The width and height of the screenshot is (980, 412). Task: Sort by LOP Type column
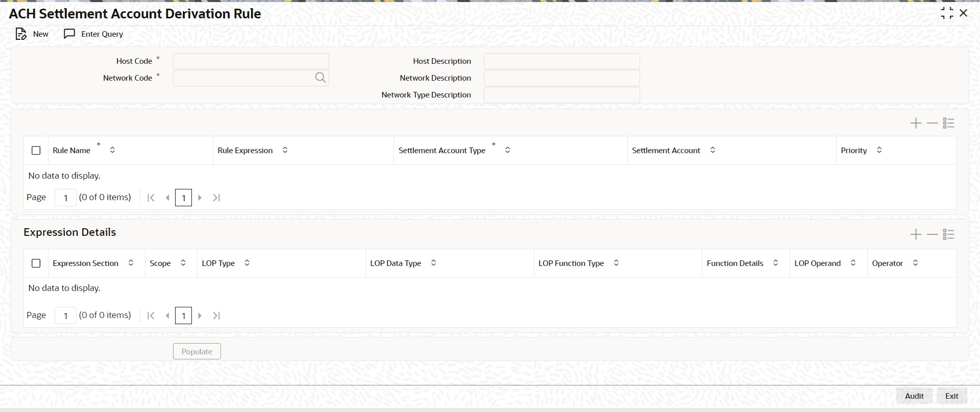[247, 263]
